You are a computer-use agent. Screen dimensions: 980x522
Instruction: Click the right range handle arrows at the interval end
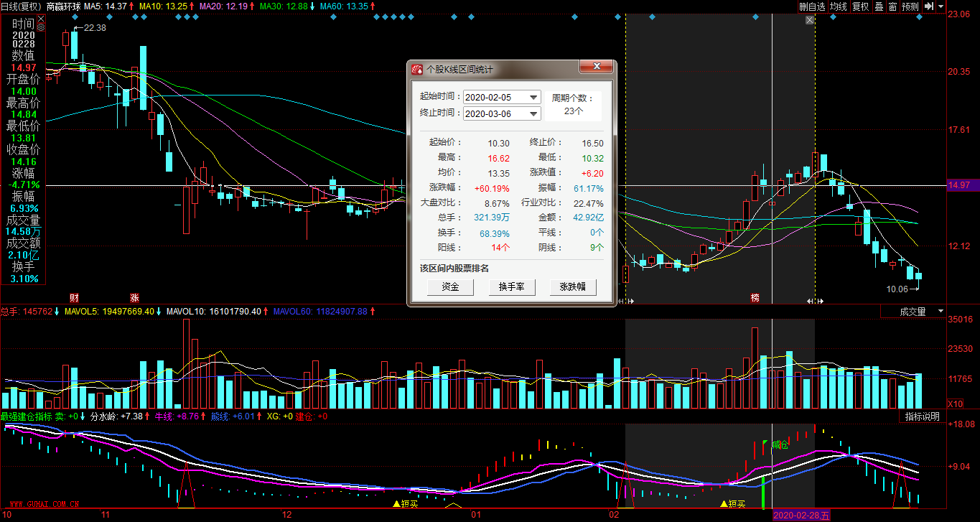point(814,301)
